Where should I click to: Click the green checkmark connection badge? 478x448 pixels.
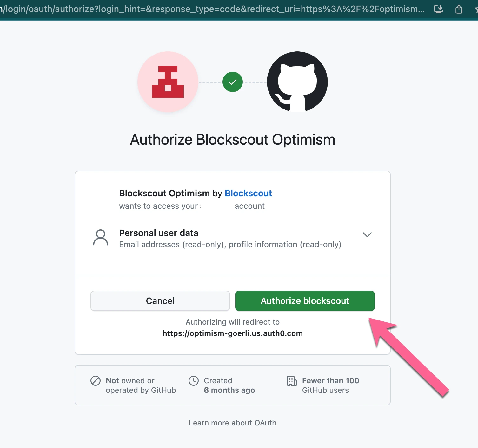click(233, 82)
